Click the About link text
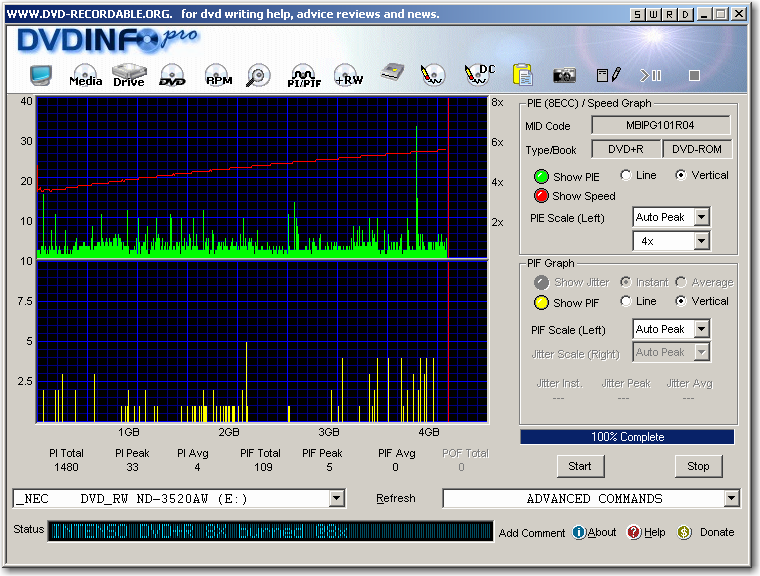Image resolution: width=760 pixels, height=576 pixels. 602,532
